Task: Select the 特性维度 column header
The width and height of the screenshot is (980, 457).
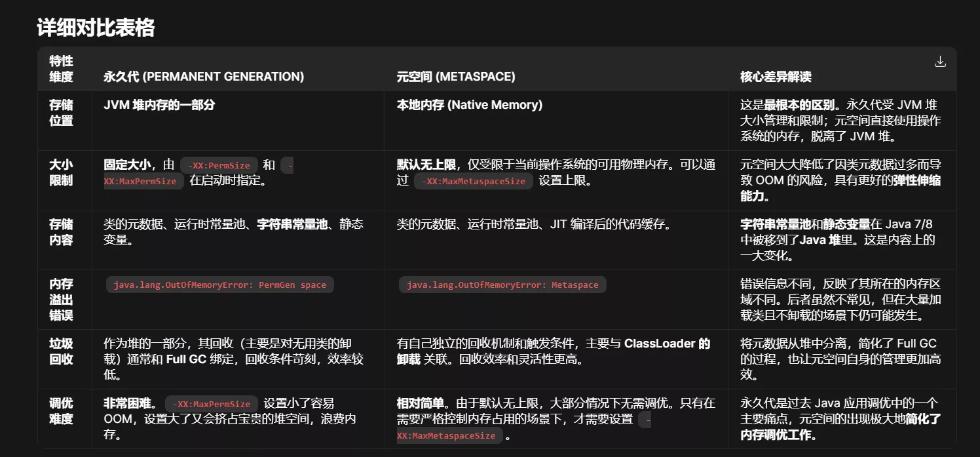Action: pos(61,69)
